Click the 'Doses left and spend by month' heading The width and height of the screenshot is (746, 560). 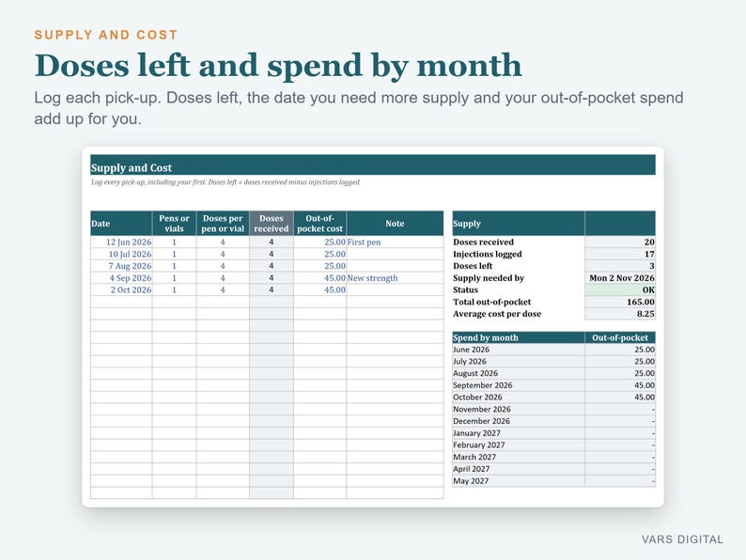click(x=278, y=65)
